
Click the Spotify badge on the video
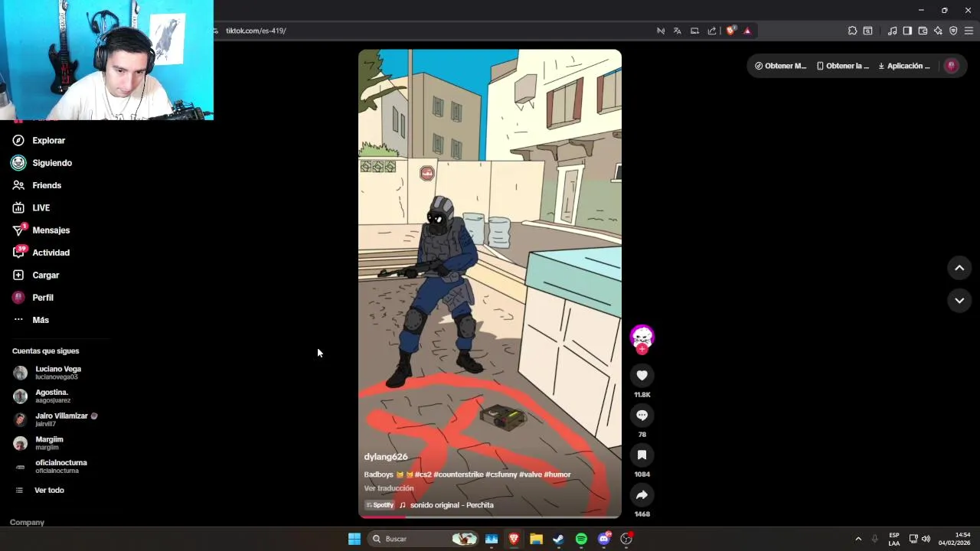(x=380, y=505)
